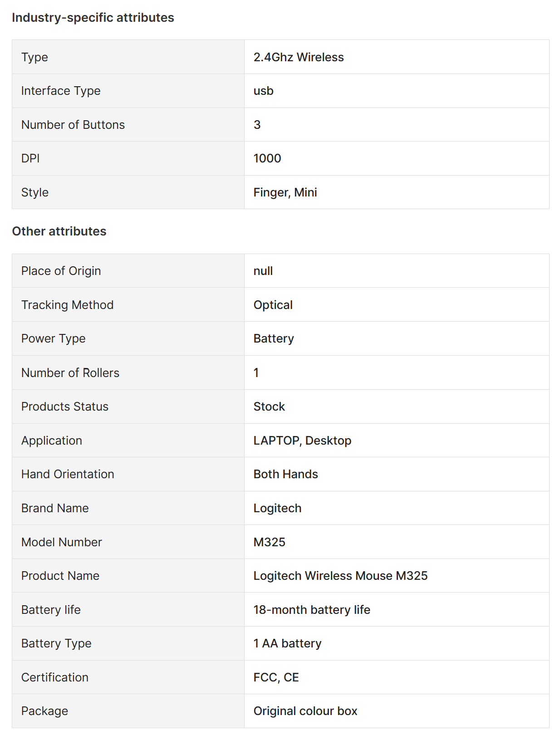Click the "Original colour box" package value
The image size is (560, 735).
coord(305,711)
